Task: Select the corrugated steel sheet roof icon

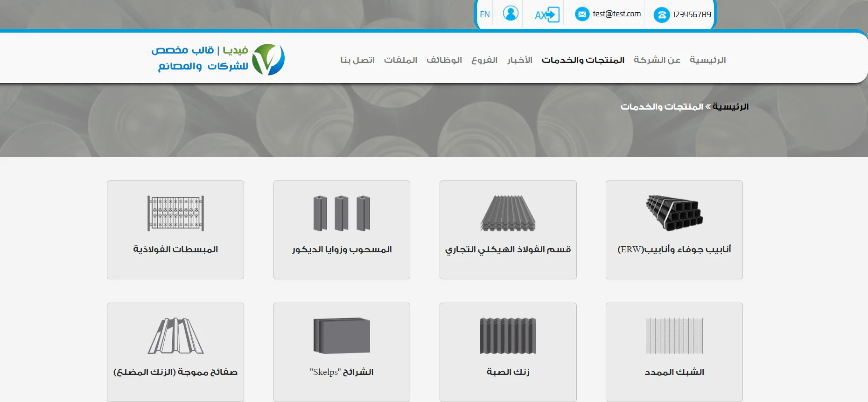Action: (508, 213)
